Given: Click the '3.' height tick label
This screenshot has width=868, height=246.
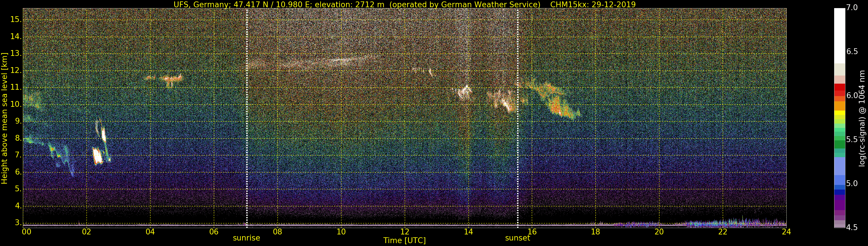Looking at the screenshot, I should tap(18, 223).
